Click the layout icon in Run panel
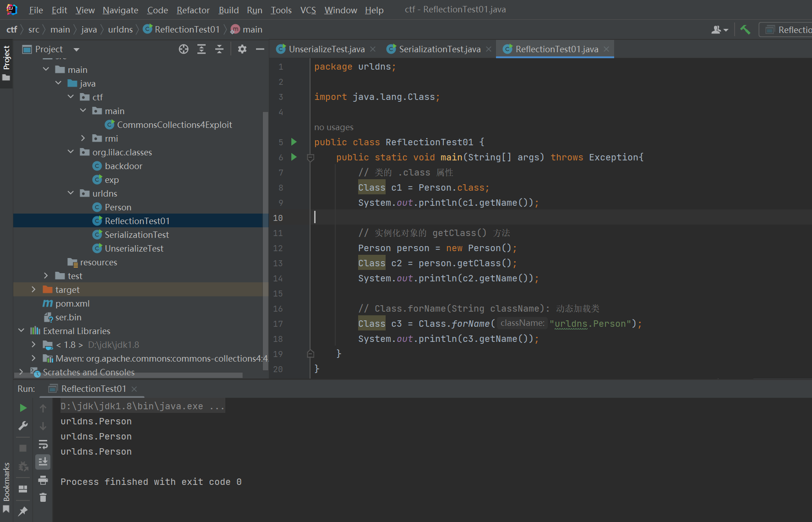 [x=23, y=489]
